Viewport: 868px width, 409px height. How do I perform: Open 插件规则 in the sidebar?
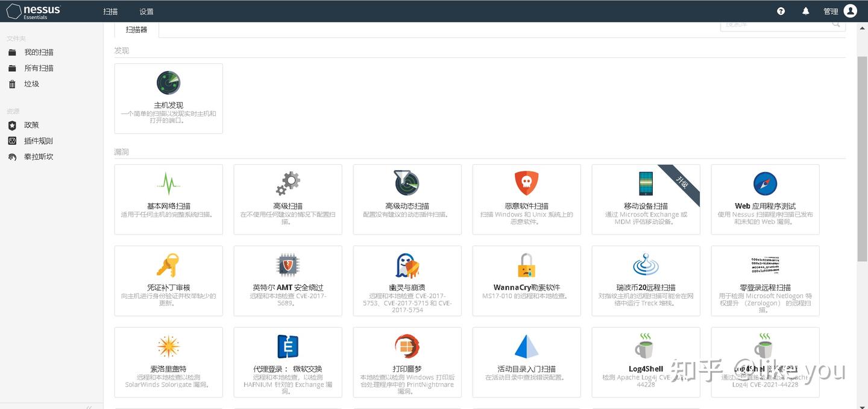coord(39,141)
